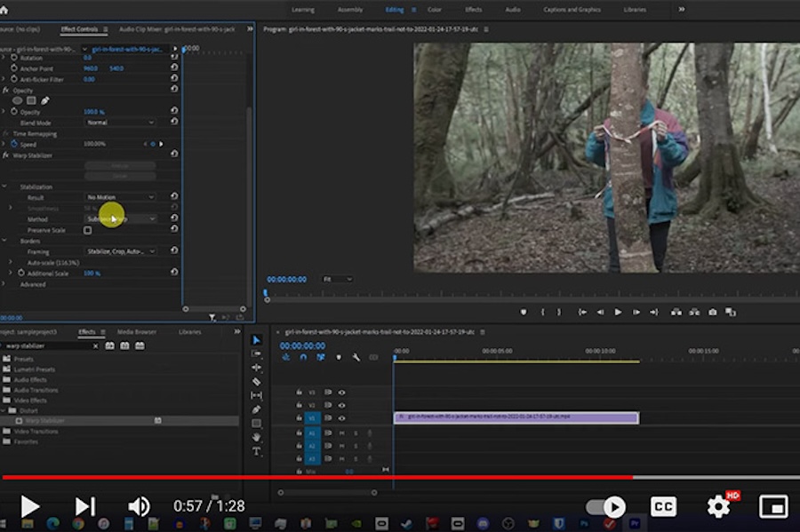
Task: Open Comparison View button
Action: 731,312
